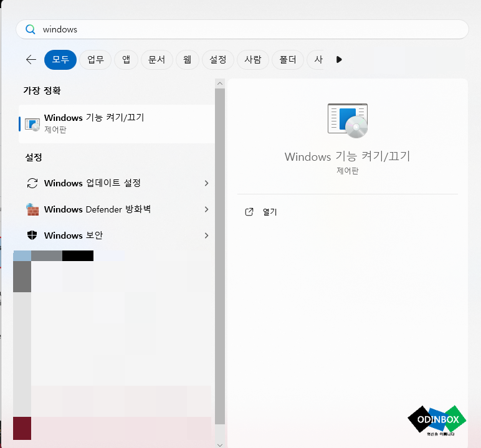Viewport: 481px width, 448px height.
Task: Click the large Windows features preview icon
Action: (x=348, y=121)
